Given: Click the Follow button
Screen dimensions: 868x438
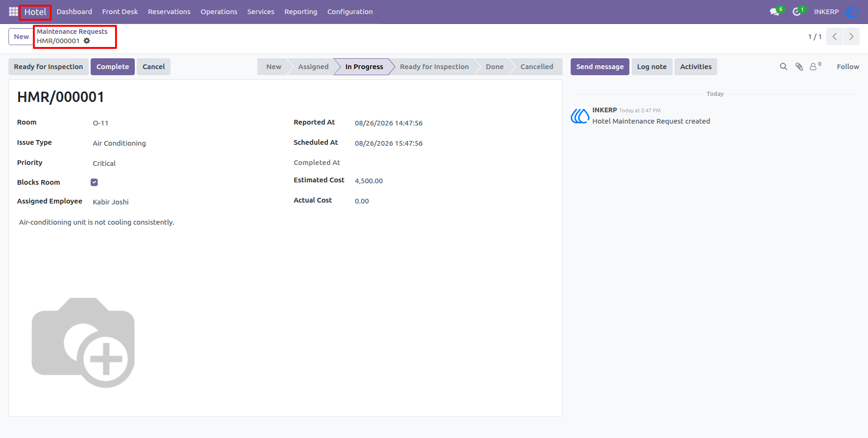Looking at the screenshot, I should [x=848, y=67].
